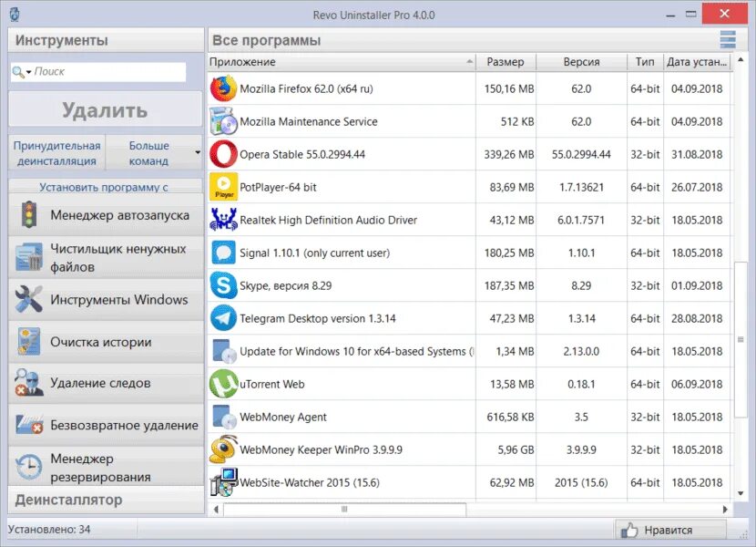The image size is (756, 547).
Task: Click the WebMoney Agent icon
Action: (224, 417)
